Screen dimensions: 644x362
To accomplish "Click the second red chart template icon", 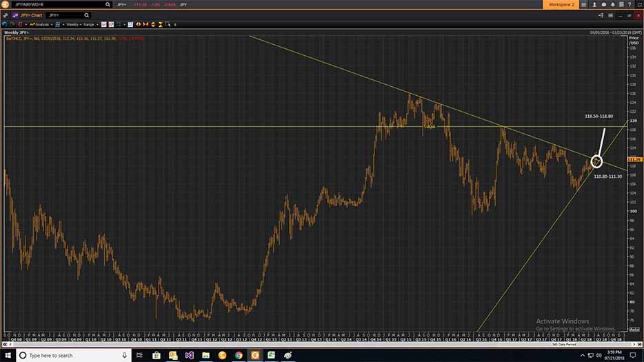I will [x=111, y=25].
